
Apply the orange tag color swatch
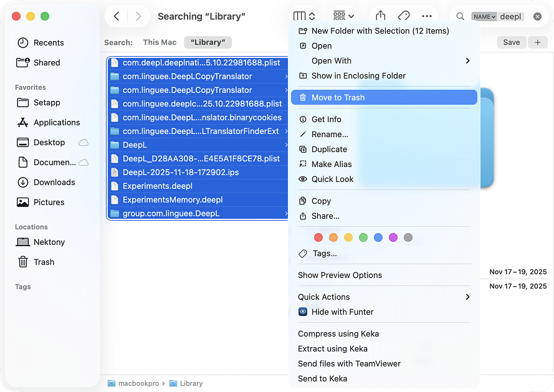click(333, 237)
